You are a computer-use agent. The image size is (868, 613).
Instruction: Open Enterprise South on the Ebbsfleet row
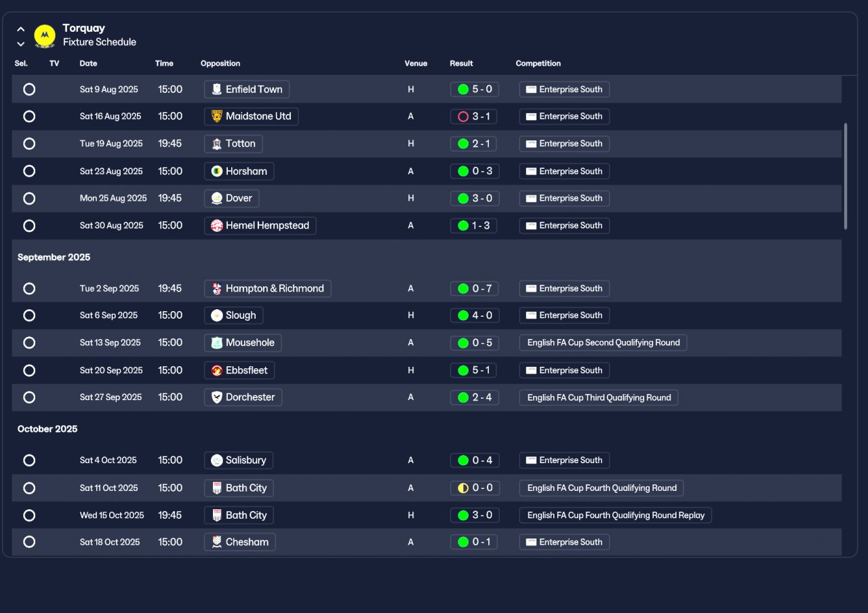coord(564,370)
